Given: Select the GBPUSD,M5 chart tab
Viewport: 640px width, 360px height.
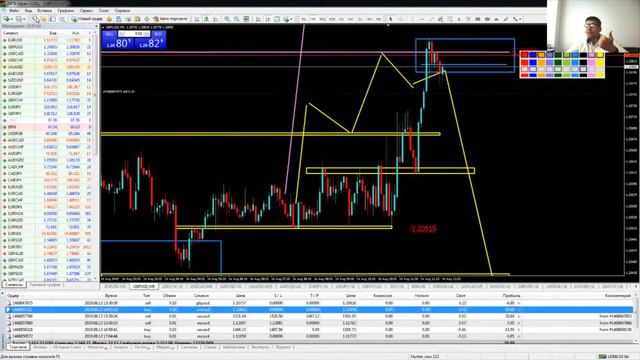Looking at the screenshot, I should point(144,287).
